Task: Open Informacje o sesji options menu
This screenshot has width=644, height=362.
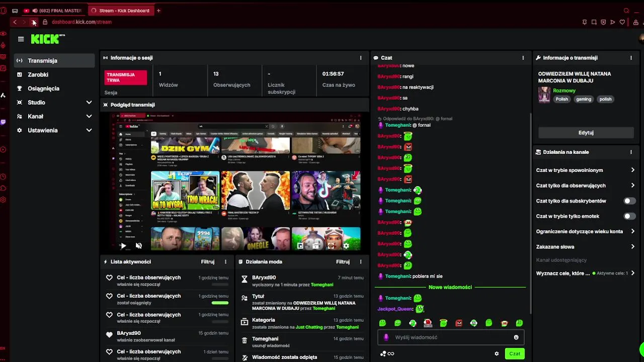Action: tap(361, 58)
